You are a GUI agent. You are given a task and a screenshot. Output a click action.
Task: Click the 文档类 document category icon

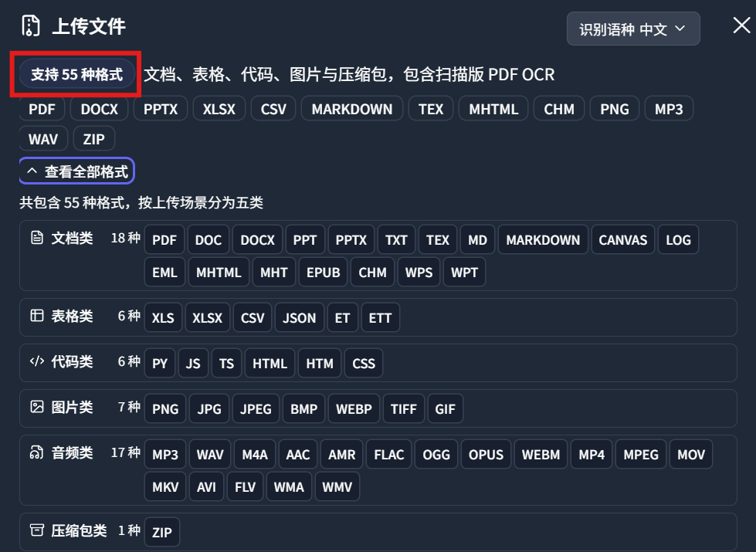click(x=37, y=238)
